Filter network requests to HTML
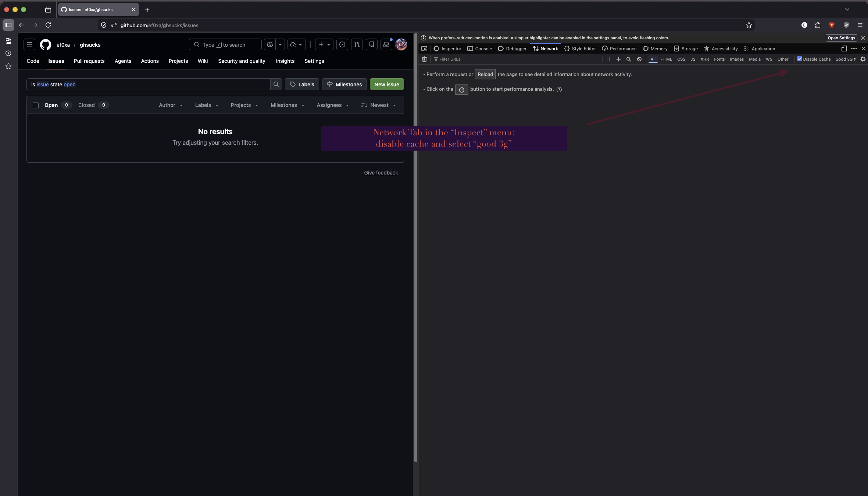Screen dimensions: 868x496 point(666,59)
